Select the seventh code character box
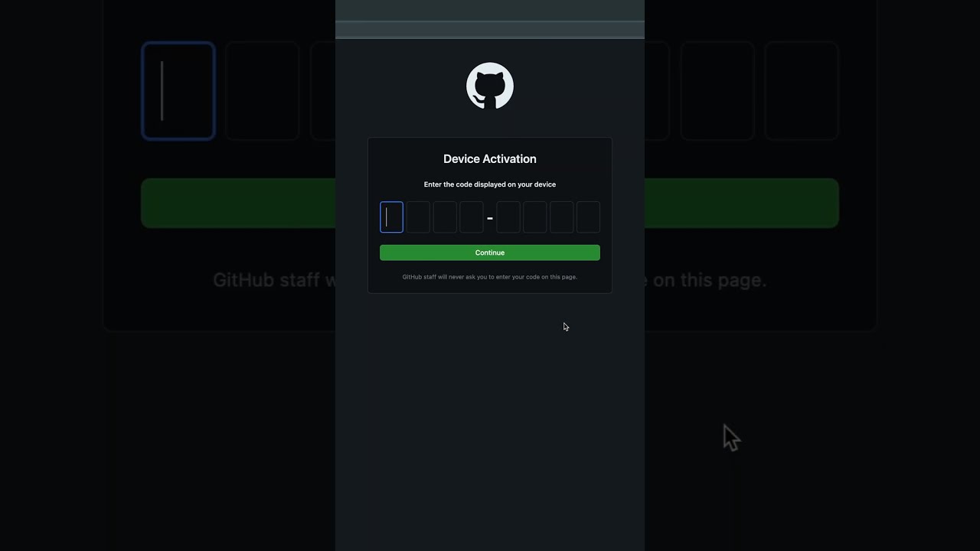 [x=562, y=217]
